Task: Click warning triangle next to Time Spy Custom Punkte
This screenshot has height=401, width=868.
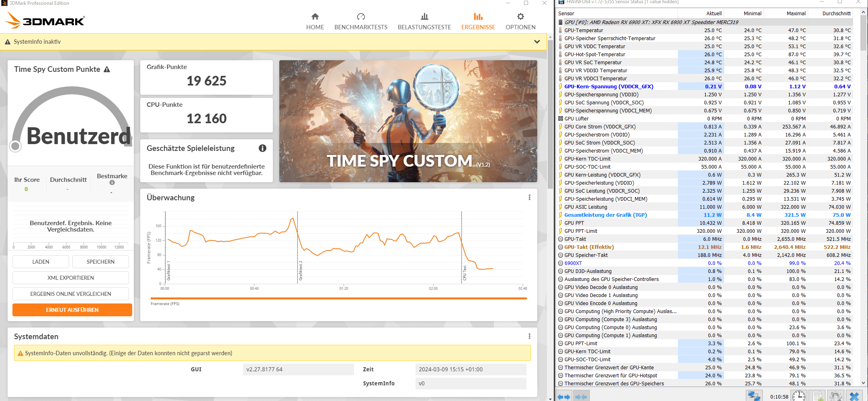Action: point(107,69)
